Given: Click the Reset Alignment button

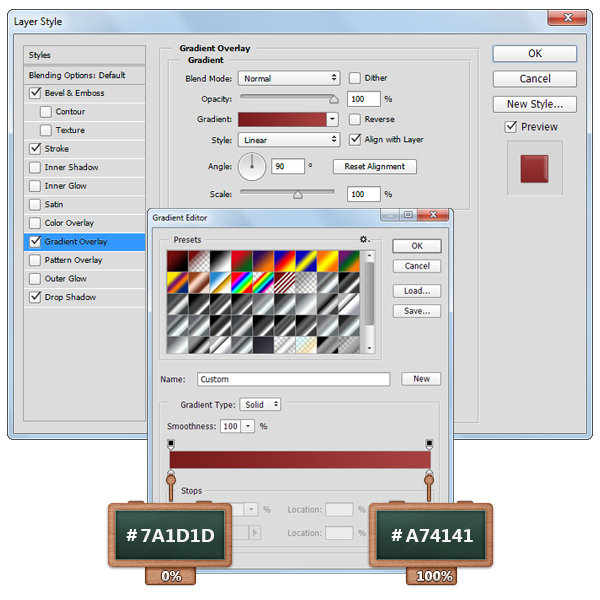Looking at the screenshot, I should tap(375, 167).
